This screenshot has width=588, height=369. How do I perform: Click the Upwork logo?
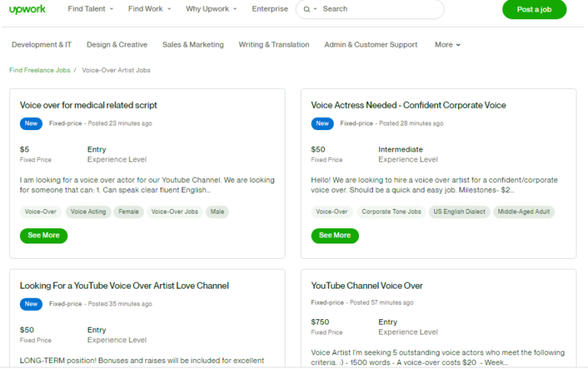tap(27, 9)
